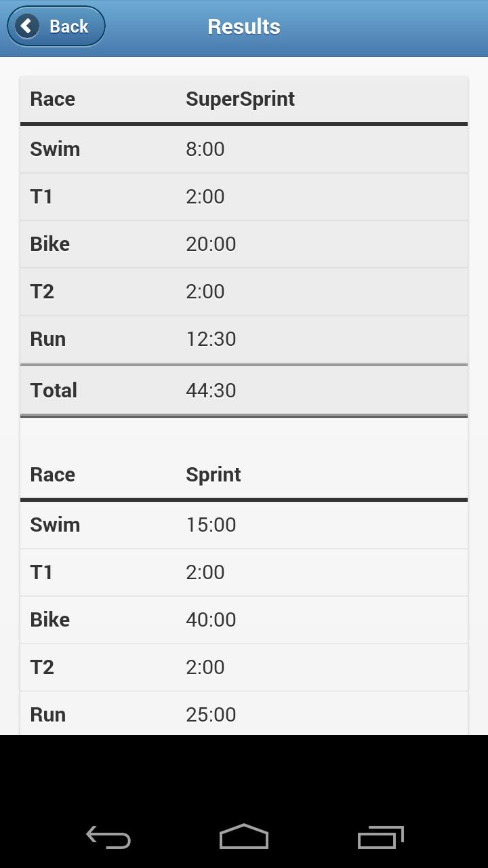This screenshot has height=868, width=488.
Task: Select the SuperSprint race name heading
Action: tap(240, 99)
